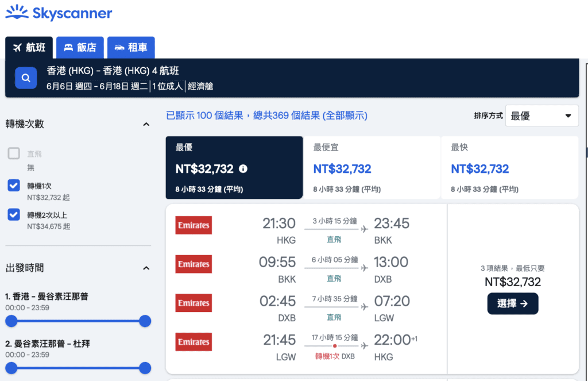Uncheck the 轉機1次 checkbox

click(14, 186)
